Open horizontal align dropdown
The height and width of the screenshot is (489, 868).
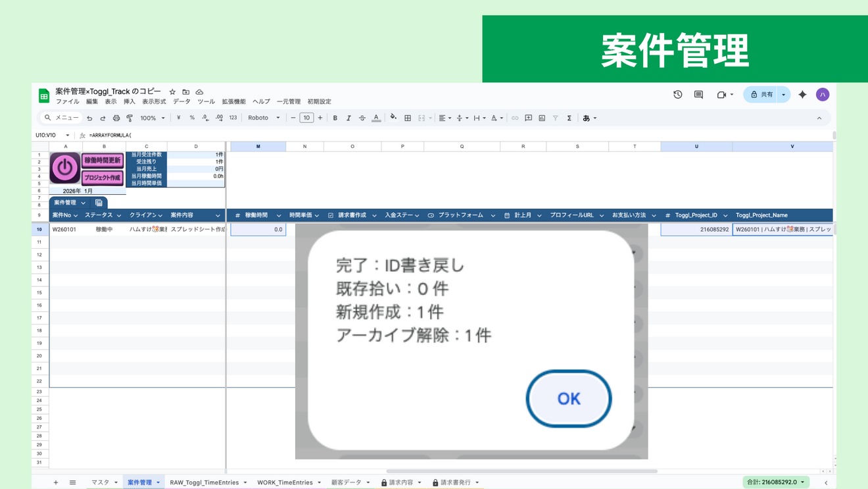point(445,118)
